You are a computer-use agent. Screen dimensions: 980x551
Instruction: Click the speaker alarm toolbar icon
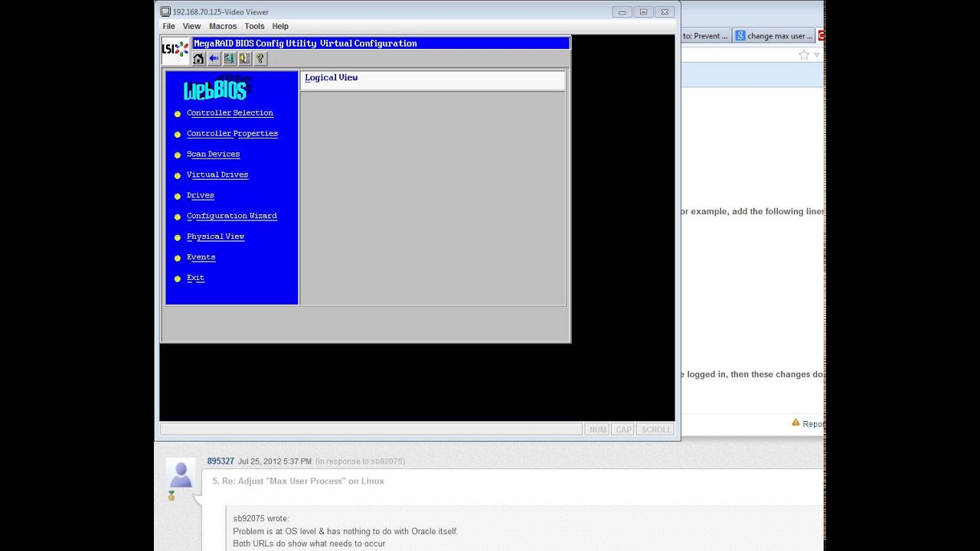[244, 58]
